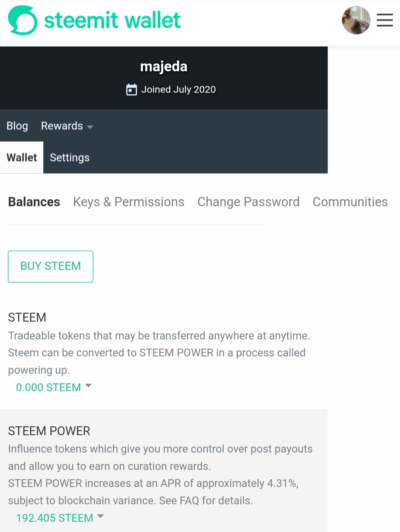The height and width of the screenshot is (532, 400).
Task: Open the user avatar picture
Action: click(x=356, y=20)
